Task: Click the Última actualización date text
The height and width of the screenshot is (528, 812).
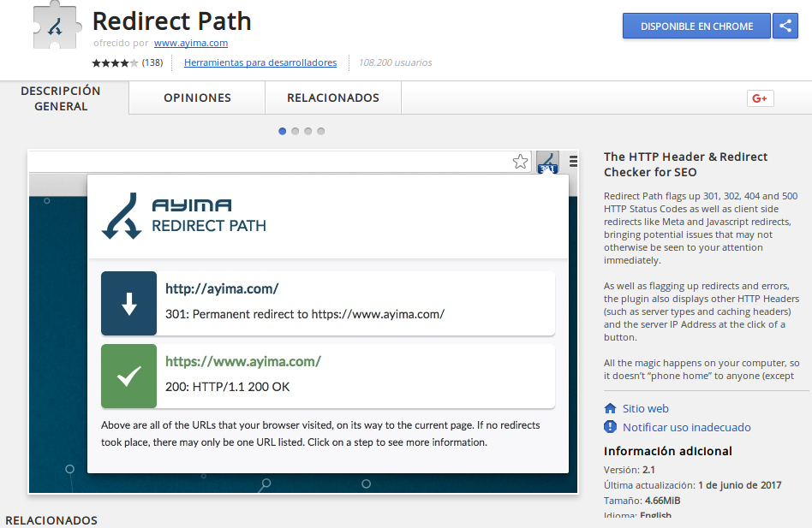Action: [x=692, y=485]
